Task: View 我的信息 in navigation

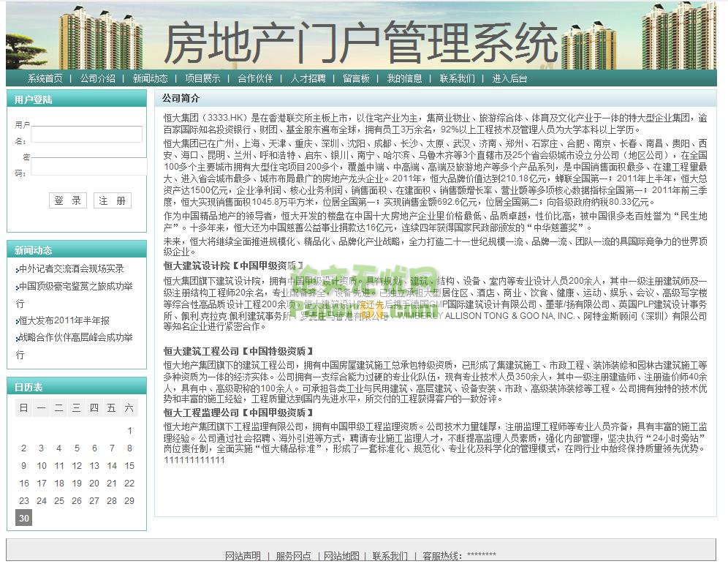Action: (404, 78)
